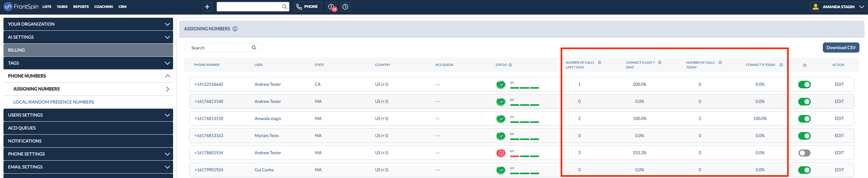Click info icon beside Assigning Numbers title
Image resolution: width=868 pixels, height=178 pixels.
[x=235, y=29]
